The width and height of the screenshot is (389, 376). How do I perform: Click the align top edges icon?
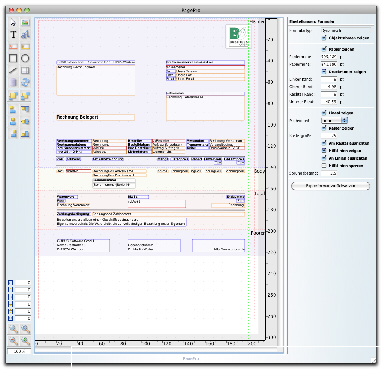click(25, 109)
